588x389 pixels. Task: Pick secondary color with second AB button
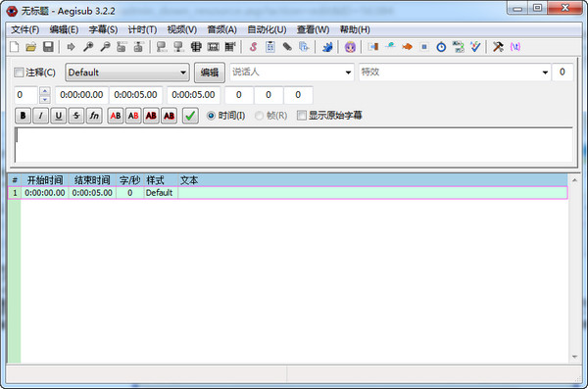133,116
